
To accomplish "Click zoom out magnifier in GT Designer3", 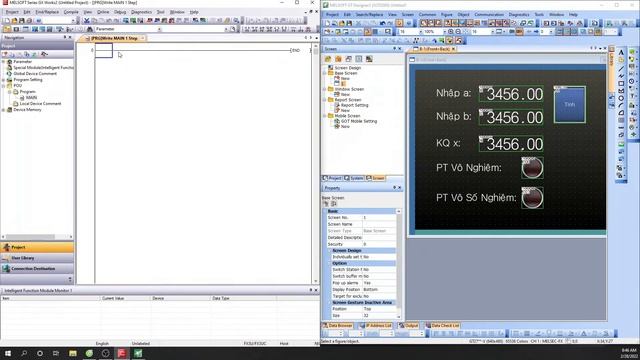I will [x=458, y=31].
